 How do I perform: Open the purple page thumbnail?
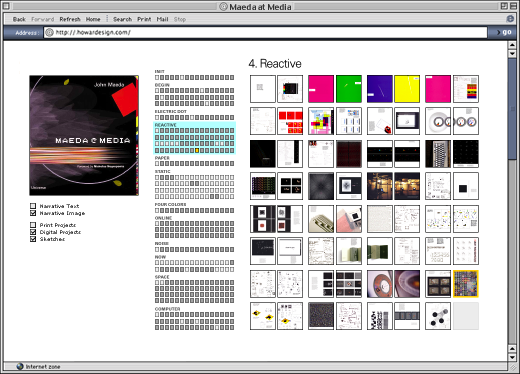(x=379, y=89)
